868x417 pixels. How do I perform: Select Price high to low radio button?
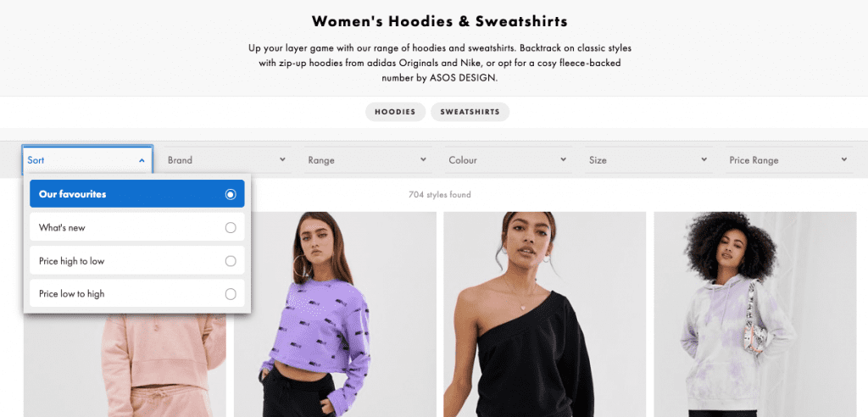pos(231,261)
